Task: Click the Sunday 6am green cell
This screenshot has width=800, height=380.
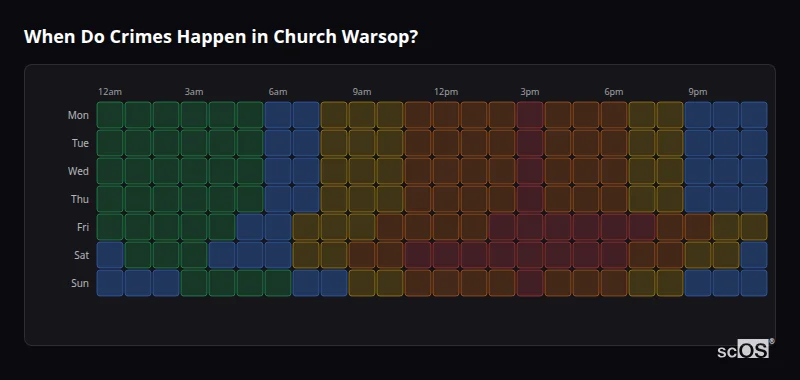Action: pos(278,283)
